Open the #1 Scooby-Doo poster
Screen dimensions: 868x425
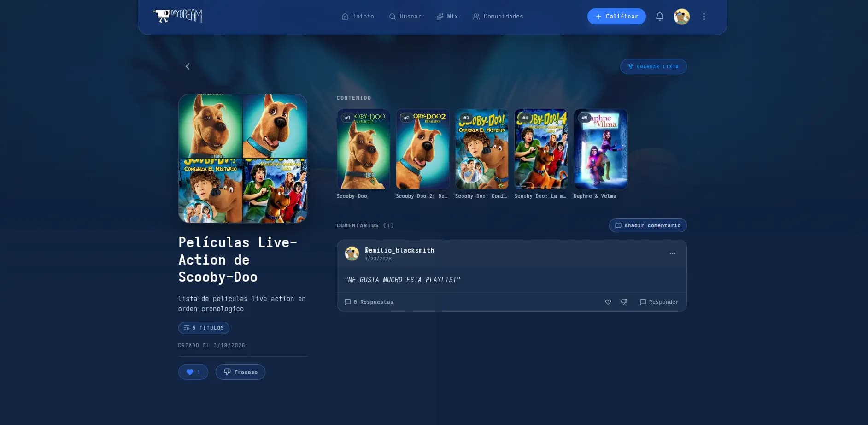364,149
